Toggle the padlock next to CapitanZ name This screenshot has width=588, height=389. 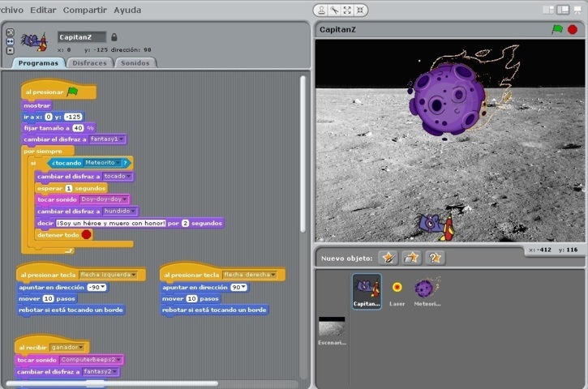point(114,37)
